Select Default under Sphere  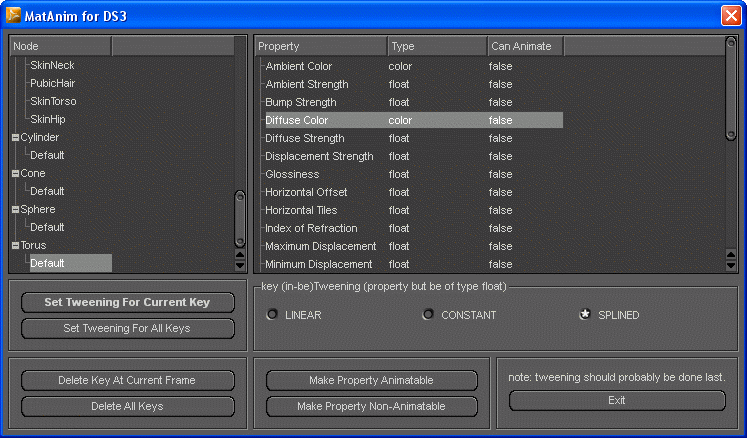coord(47,227)
